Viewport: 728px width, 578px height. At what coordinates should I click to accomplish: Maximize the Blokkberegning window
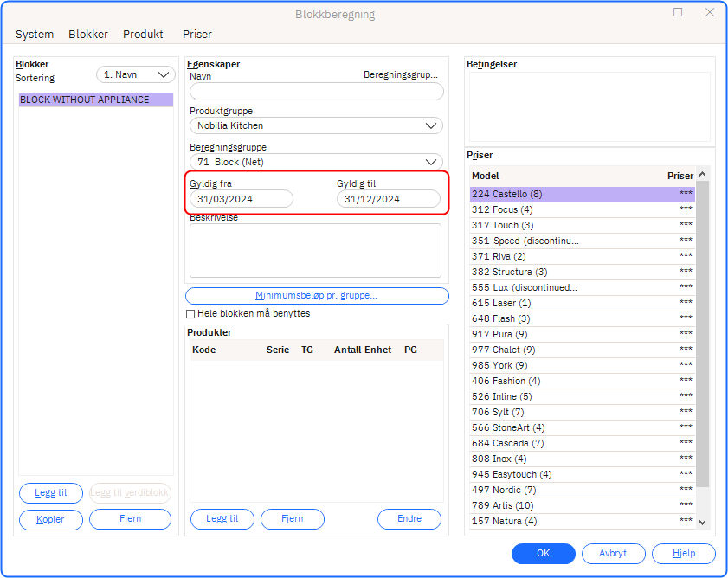(x=678, y=12)
